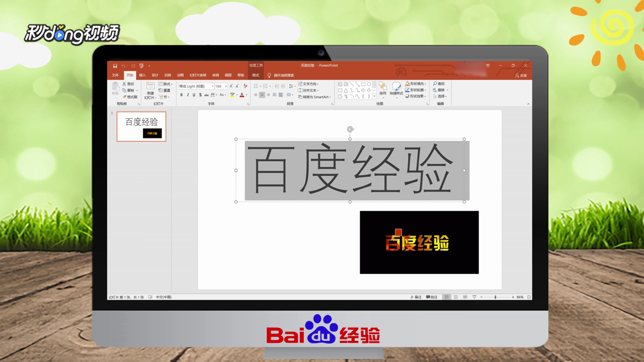Toggle center text alignment
Screen dimensions: 644x362
[x=262, y=95]
